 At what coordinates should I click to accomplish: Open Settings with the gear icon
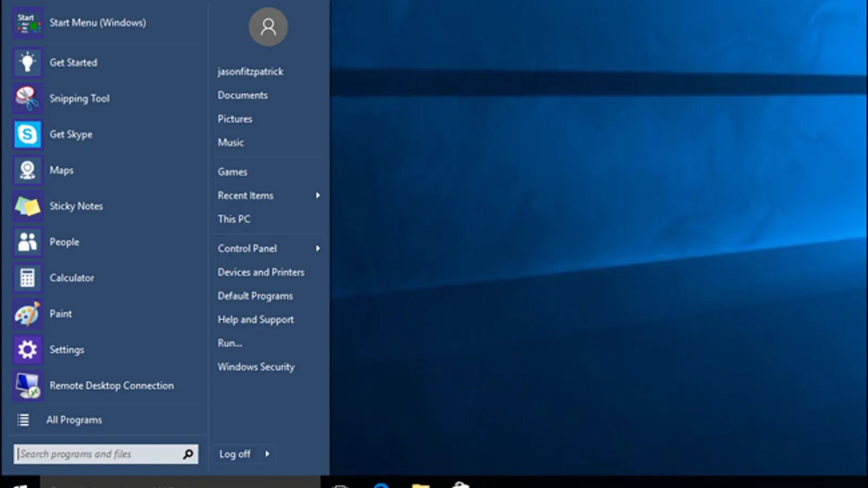click(x=105, y=350)
